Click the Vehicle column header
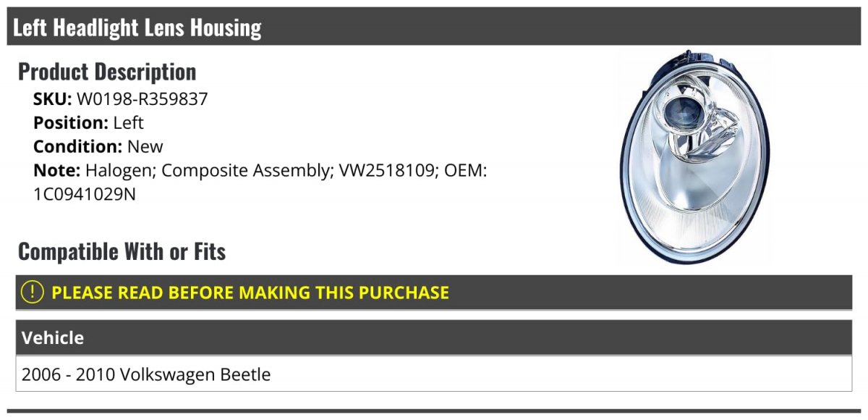 click(434, 337)
